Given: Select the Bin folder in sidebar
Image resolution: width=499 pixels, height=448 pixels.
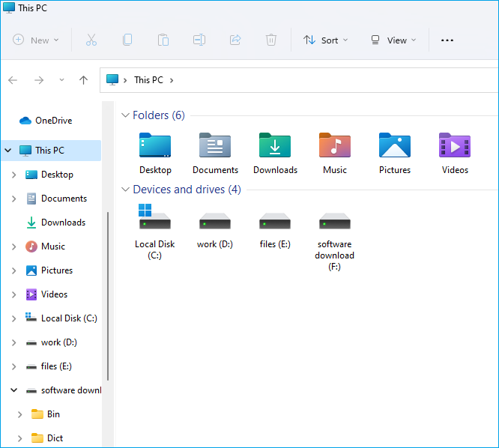Looking at the screenshot, I should 53,414.
